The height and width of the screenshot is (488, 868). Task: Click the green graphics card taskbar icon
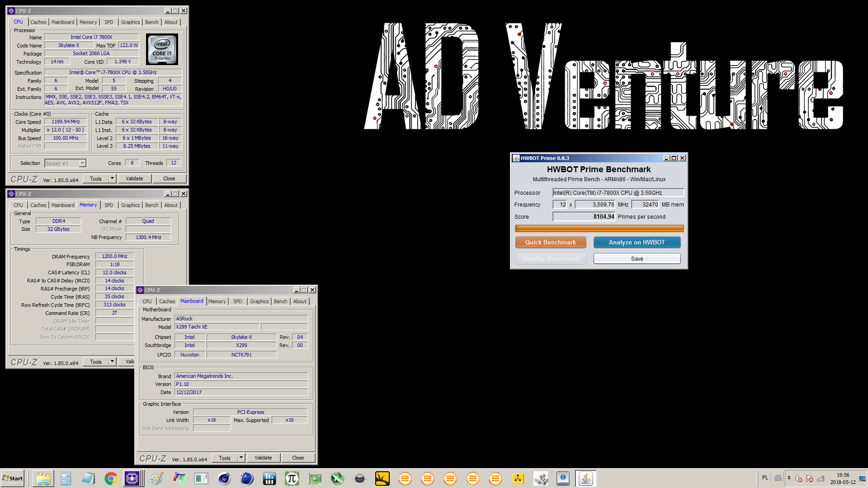(314, 479)
